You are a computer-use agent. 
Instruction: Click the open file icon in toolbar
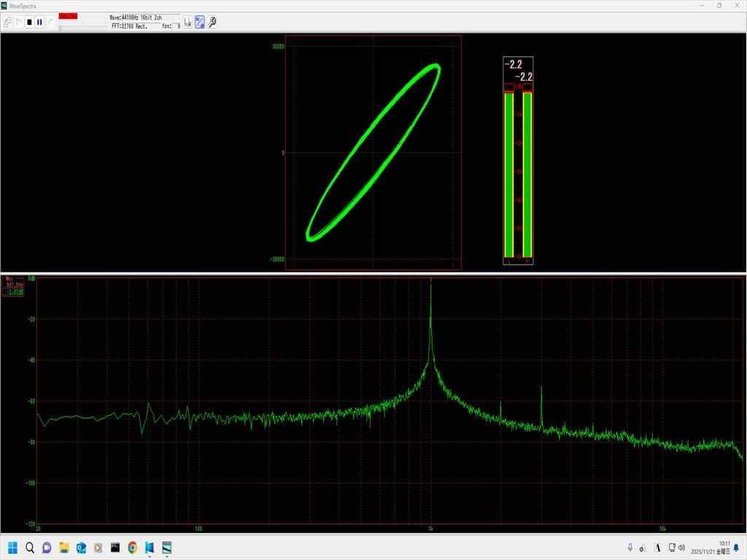(x=8, y=23)
